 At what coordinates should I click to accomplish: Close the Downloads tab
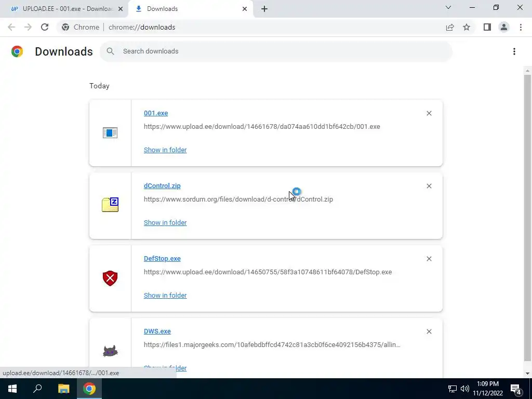coord(245,9)
